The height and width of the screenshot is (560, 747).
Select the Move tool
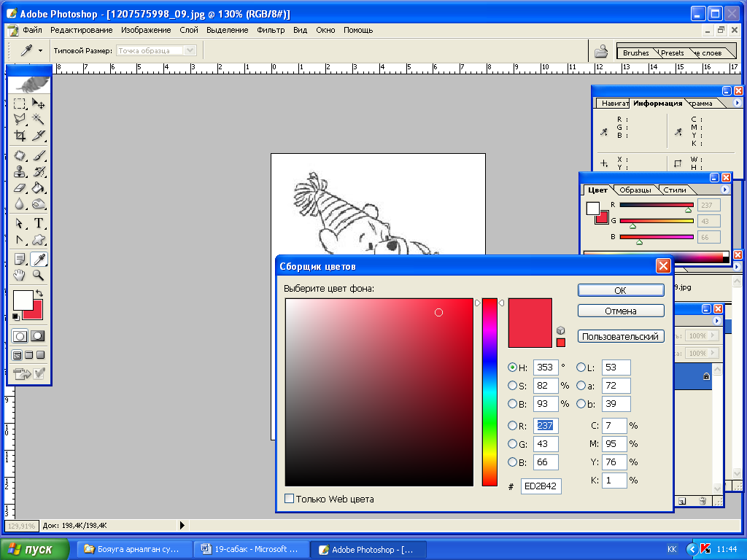click(x=38, y=104)
